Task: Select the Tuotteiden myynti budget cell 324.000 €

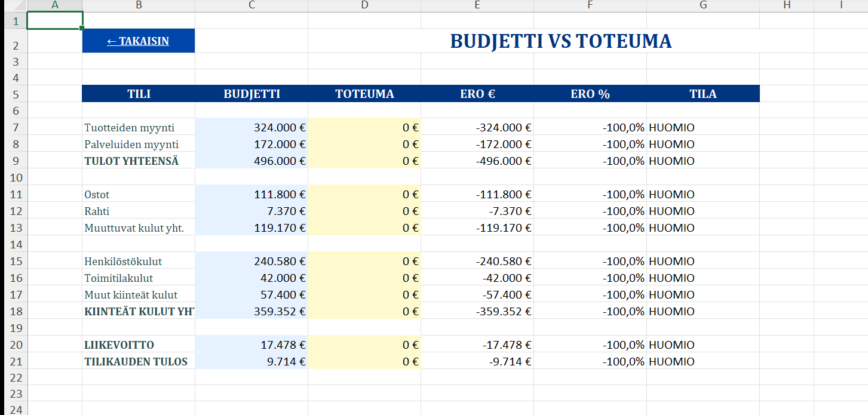Action: point(251,127)
